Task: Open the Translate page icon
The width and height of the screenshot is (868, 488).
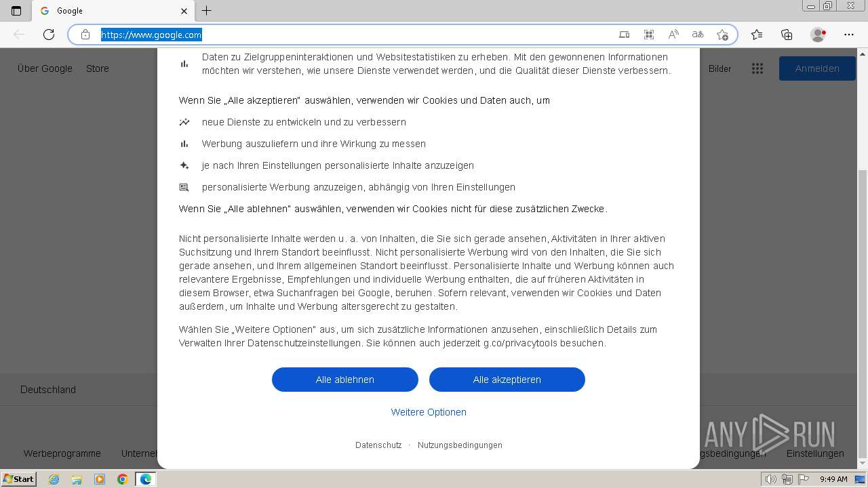Action: pyautogui.click(x=698, y=35)
